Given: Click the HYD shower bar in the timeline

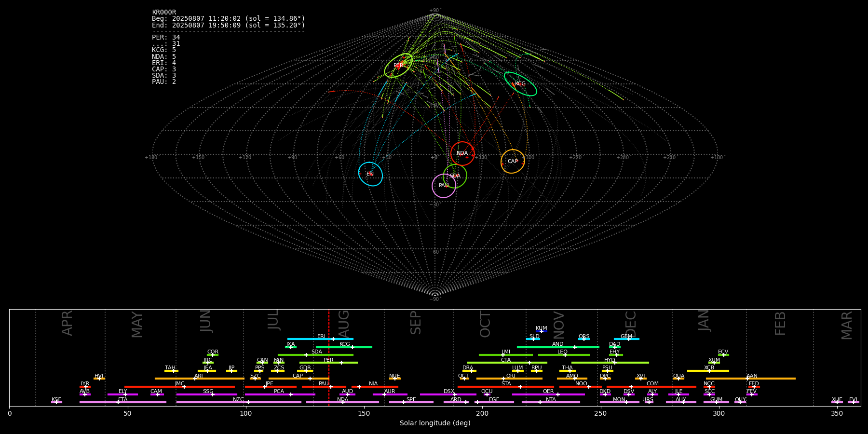Looking at the screenshot, I should click(610, 363).
